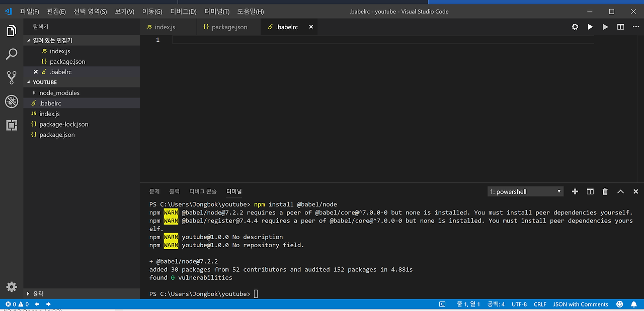Open the Go (이동) menu
Screen dimensions: 644x311
(152, 12)
